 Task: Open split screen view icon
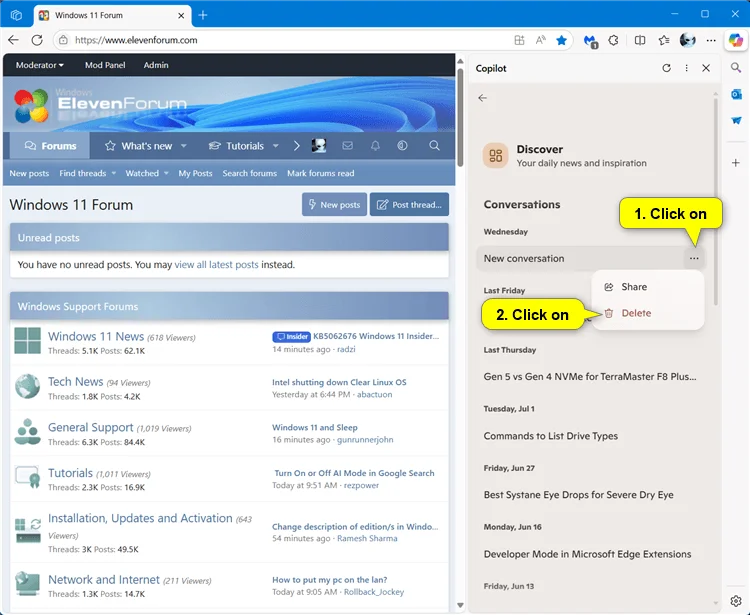[x=640, y=40]
